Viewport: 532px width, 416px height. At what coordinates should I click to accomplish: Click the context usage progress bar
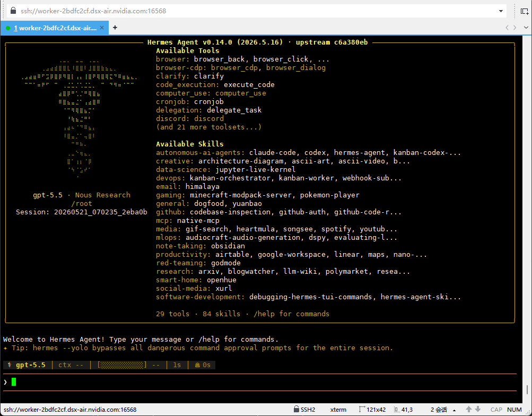click(122, 365)
